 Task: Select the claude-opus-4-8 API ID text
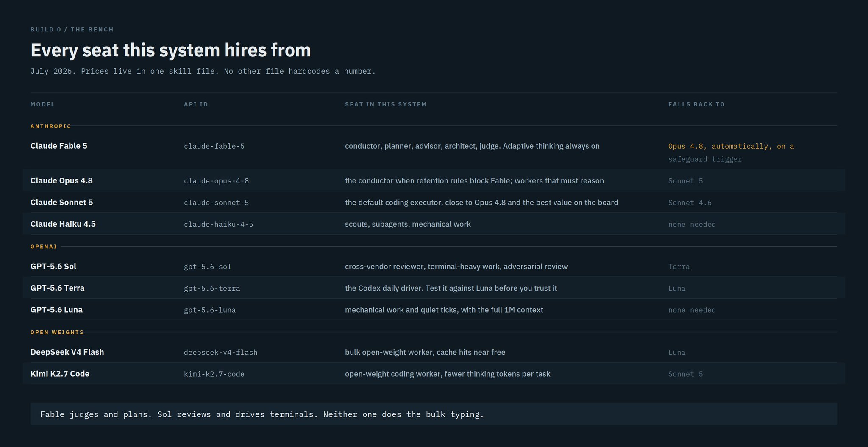point(216,181)
